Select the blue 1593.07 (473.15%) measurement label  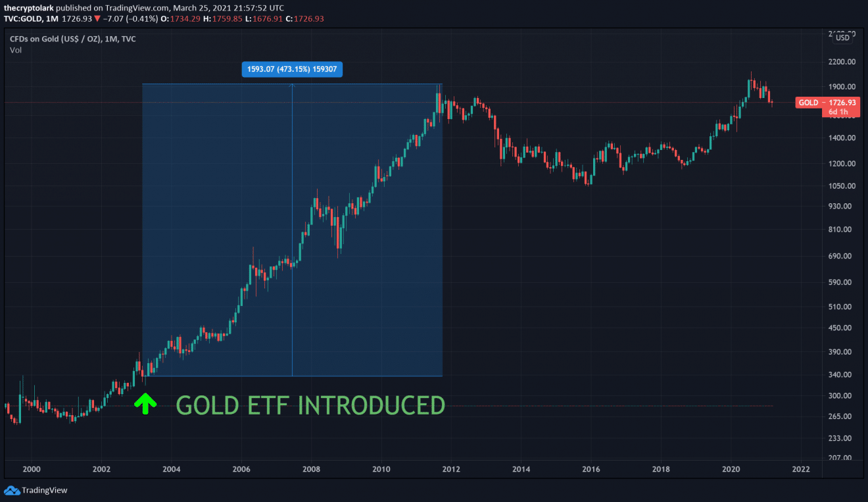tap(292, 69)
